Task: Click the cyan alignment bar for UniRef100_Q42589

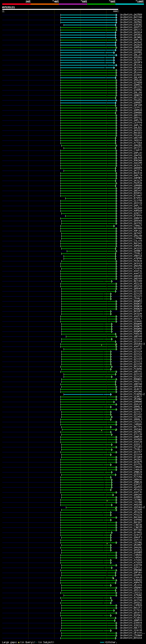Action: tap(89, 15)
